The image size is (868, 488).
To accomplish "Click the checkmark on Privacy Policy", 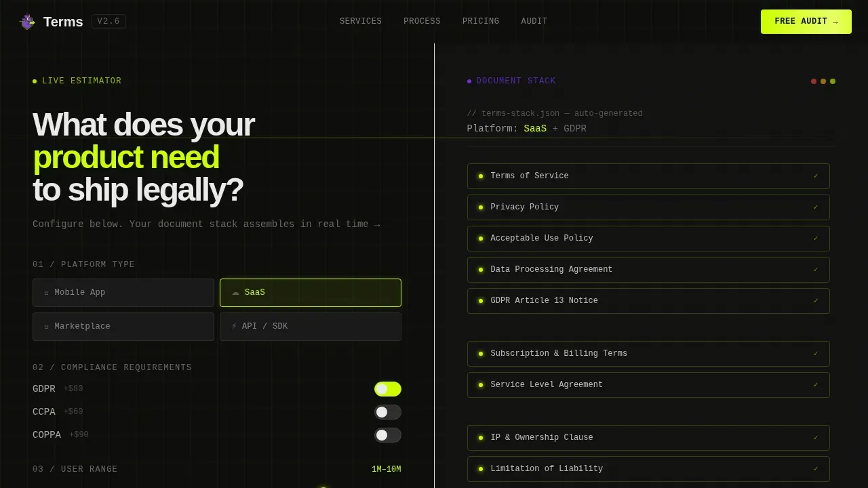I will tap(816, 207).
